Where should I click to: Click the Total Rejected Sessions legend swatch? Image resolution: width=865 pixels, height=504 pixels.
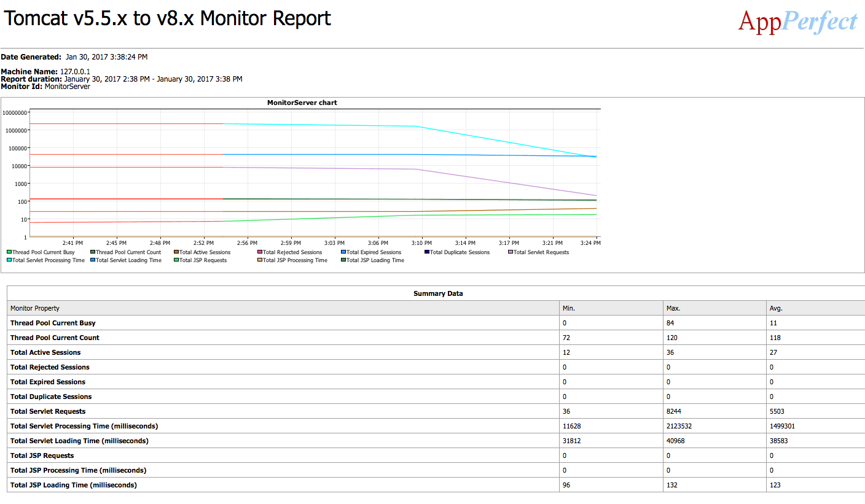(260, 252)
